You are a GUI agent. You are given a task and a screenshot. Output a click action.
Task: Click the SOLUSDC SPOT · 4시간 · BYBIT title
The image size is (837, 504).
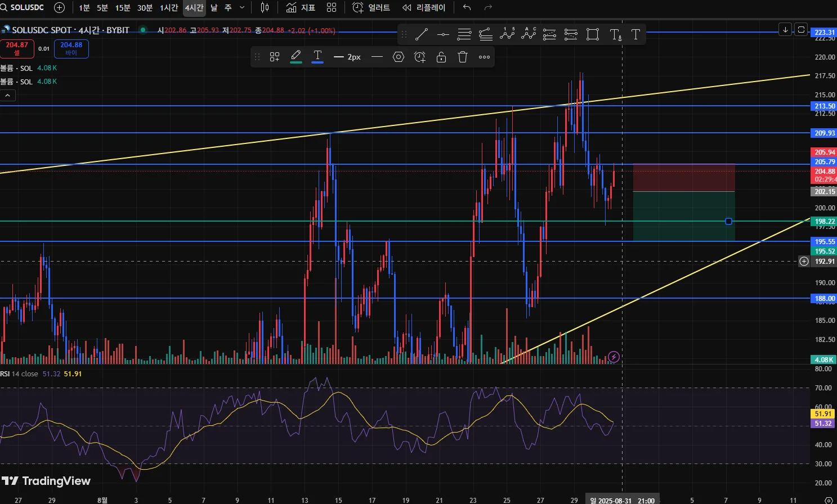(71, 30)
